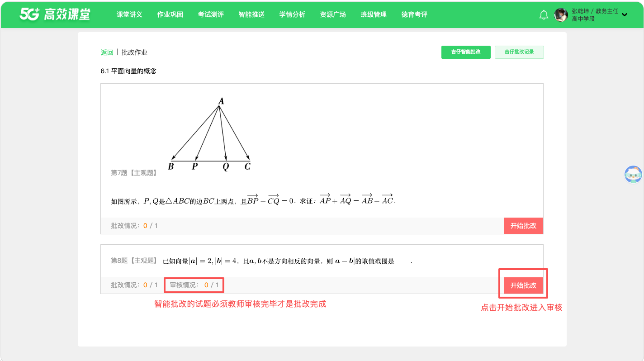644x361 pixels.
Task: Open the 课堂讲义 menu
Action: pyautogui.click(x=129, y=14)
